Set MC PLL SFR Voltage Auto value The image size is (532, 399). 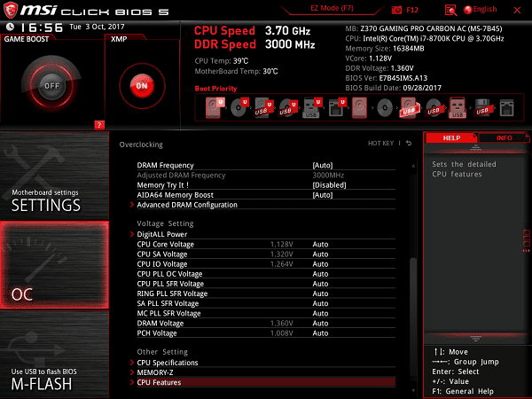pyautogui.click(x=320, y=313)
